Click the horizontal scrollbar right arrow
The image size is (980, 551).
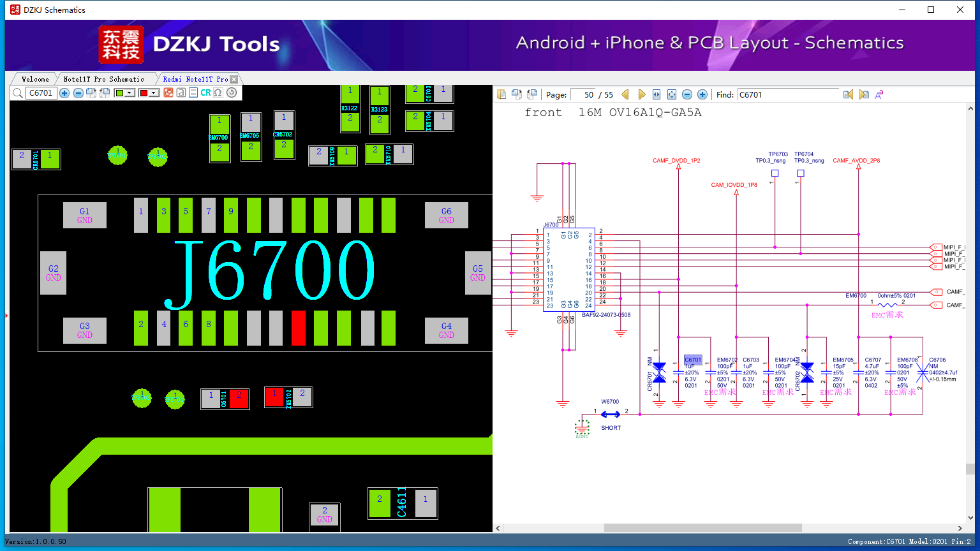coord(960,528)
